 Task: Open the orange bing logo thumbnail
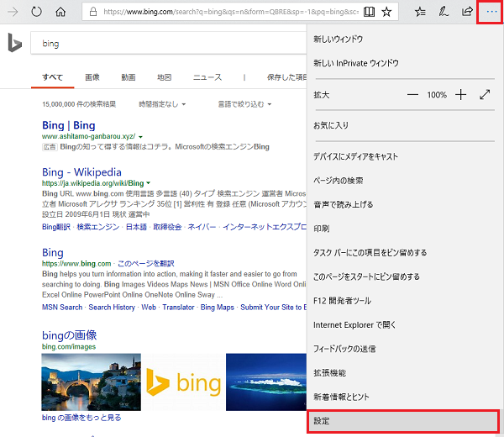click(x=183, y=382)
